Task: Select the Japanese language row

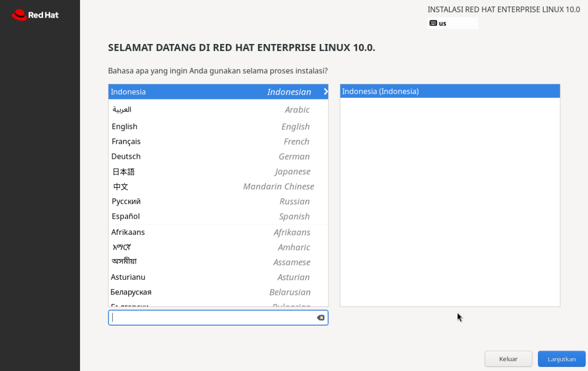Action: 218,171
